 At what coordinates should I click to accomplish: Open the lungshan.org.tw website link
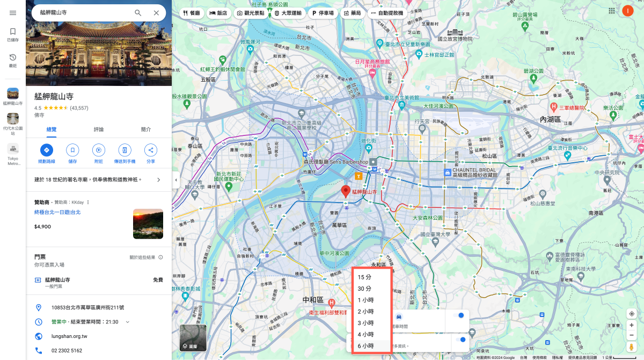pos(69,336)
